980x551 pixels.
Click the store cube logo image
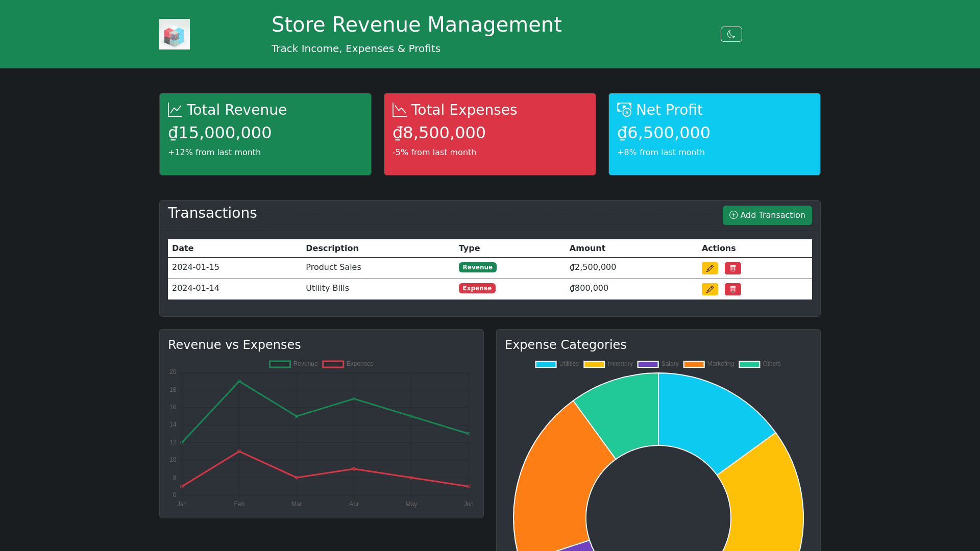pyautogui.click(x=175, y=34)
